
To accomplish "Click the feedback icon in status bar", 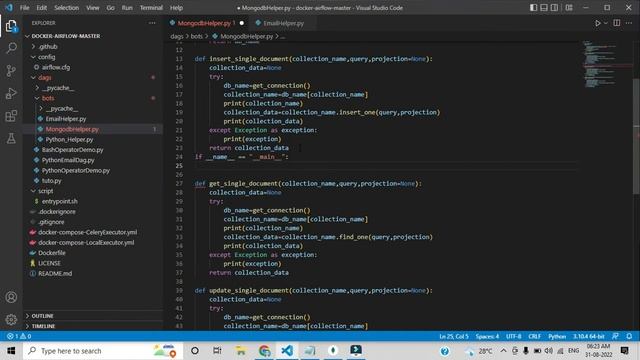I will (615, 336).
